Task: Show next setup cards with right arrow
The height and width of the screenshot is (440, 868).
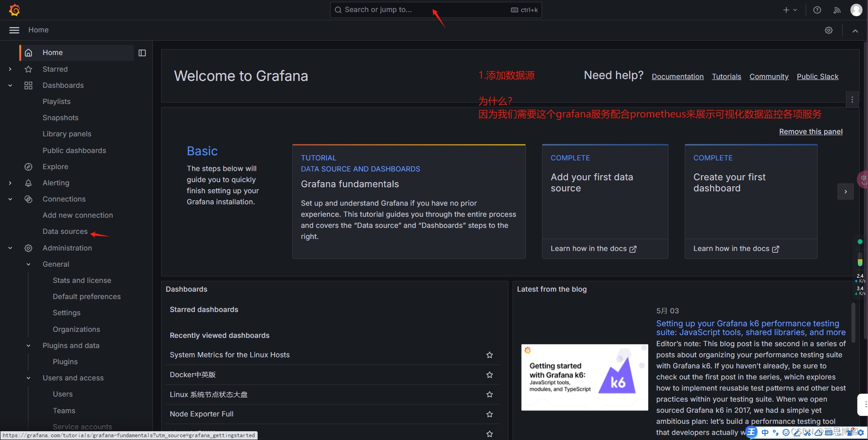Action: point(845,191)
